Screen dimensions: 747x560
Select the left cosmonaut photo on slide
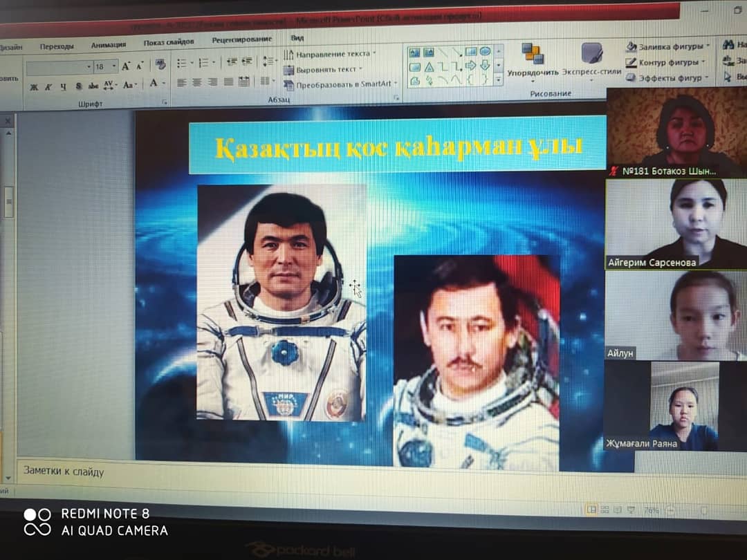pyautogui.click(x=282, y=303)
